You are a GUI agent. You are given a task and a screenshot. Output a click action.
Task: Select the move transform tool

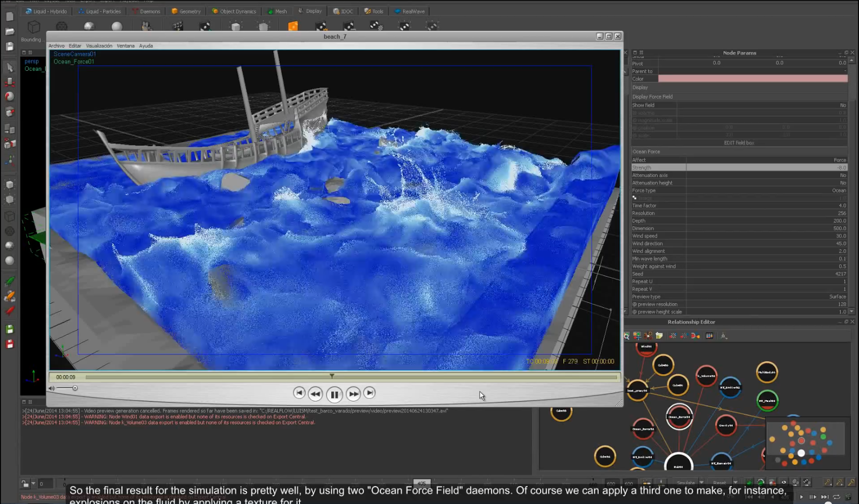coord(10,82)
